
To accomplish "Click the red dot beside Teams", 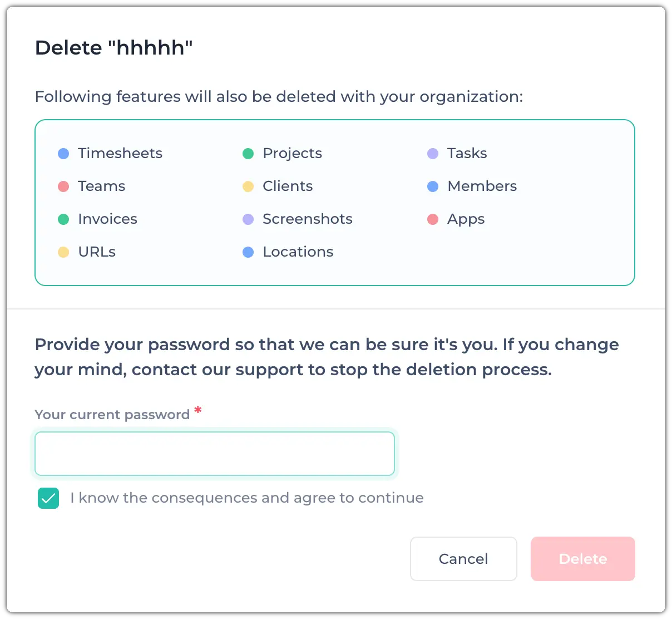I will [63, 186].
